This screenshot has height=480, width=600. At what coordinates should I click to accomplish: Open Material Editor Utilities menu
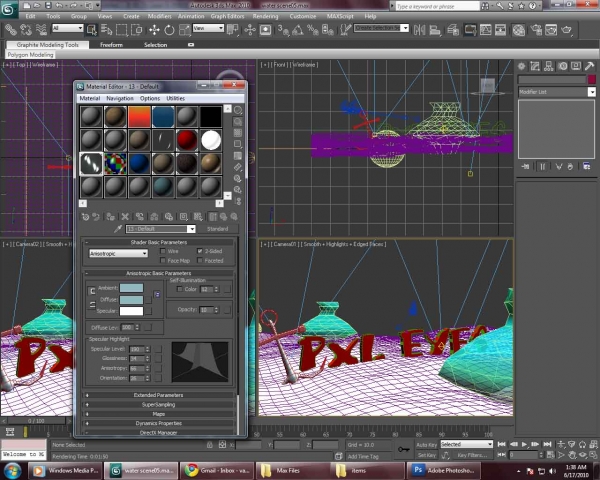(176, 98)
